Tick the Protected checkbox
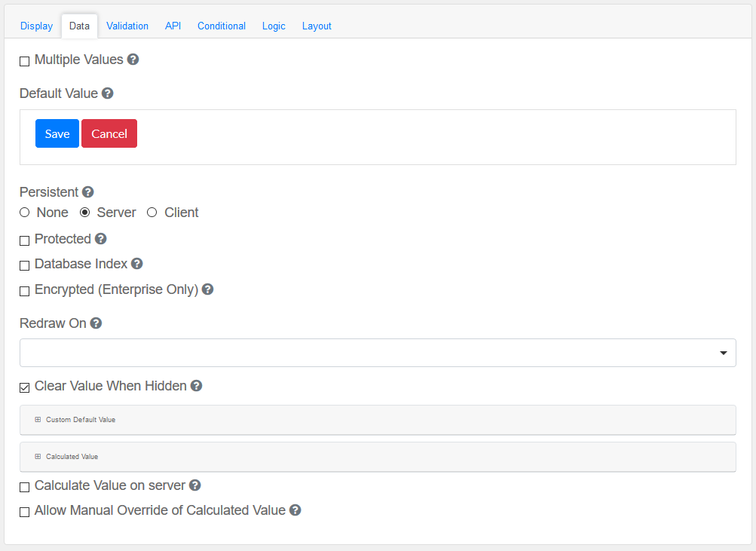The width and height of the screenshot is (756, 551). click(25, 240)
